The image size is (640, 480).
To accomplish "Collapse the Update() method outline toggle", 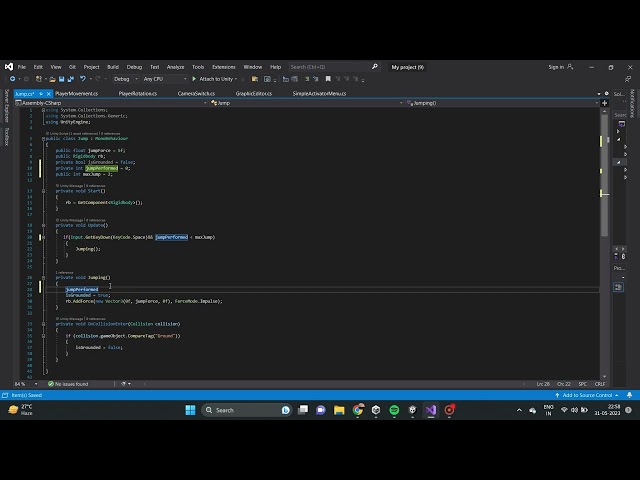I will coord(43,225).
